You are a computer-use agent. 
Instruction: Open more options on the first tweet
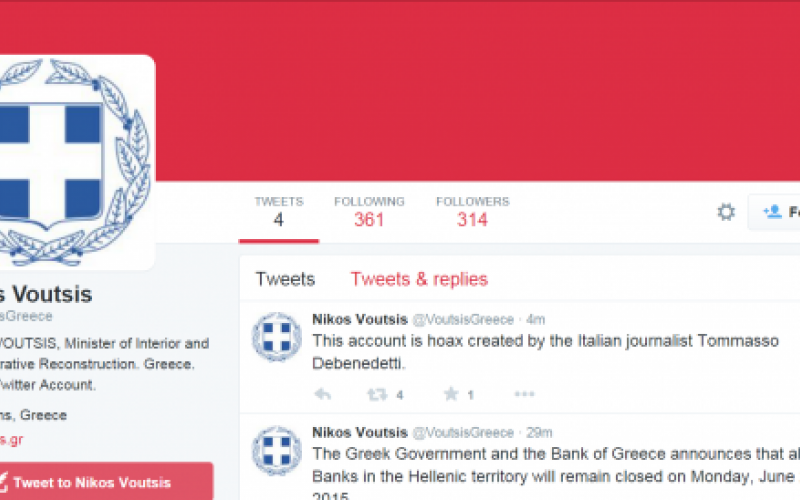(524, 393)
